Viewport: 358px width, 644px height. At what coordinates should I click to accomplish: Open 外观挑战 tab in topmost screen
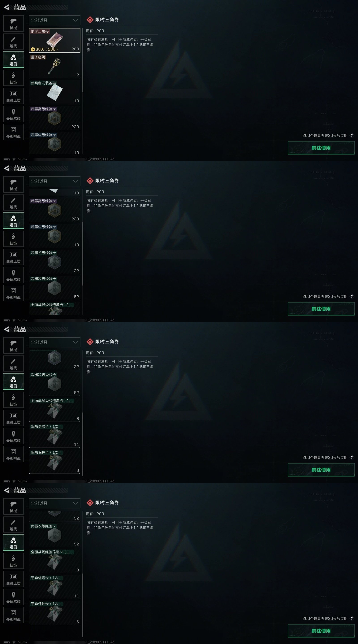13,132
